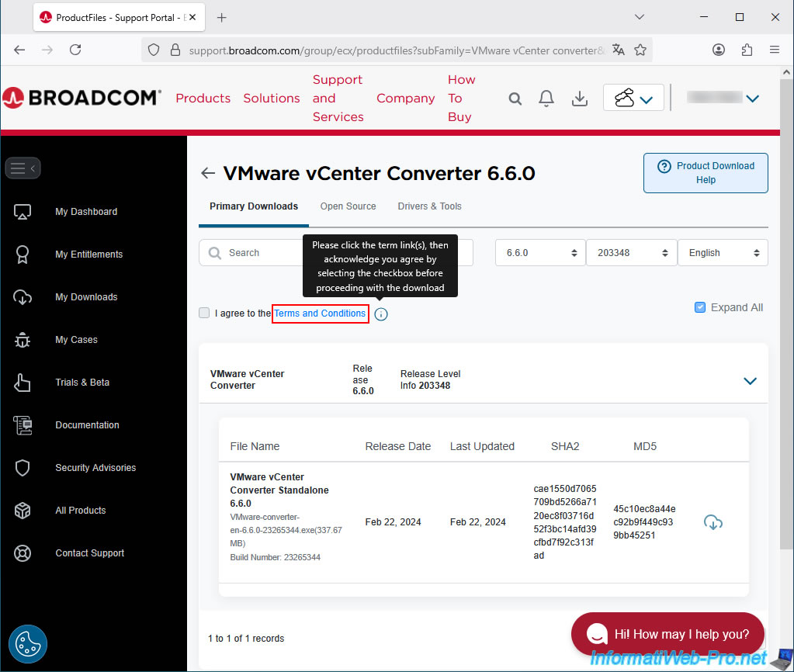The height and width of the screenshot is (672, 794).
Task: Click the info icon beside Terms and Conditions
Action: click(380, 314)
